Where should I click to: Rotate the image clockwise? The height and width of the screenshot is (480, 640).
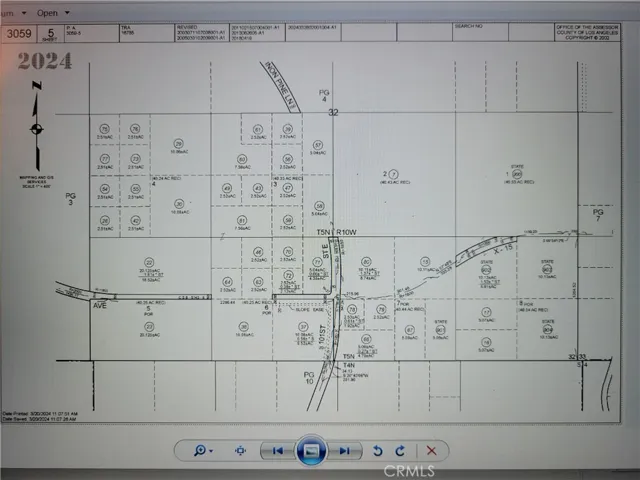pyautogui.click(x=400, y=451)
